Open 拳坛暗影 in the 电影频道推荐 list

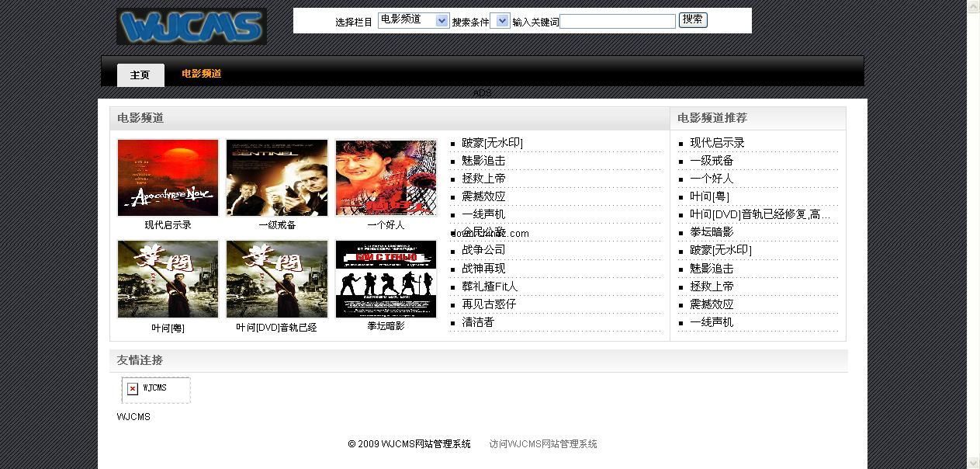point(712,232)
